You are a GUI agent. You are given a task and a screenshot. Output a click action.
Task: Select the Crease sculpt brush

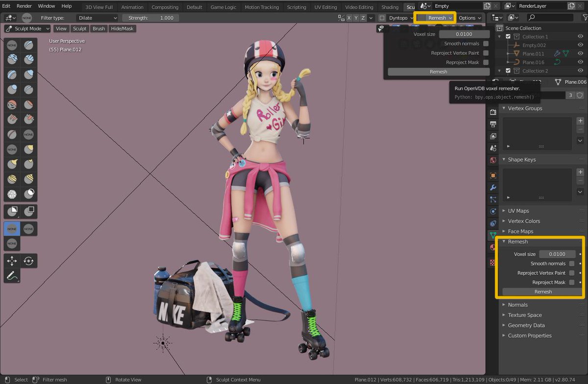(x=29, y=89)
